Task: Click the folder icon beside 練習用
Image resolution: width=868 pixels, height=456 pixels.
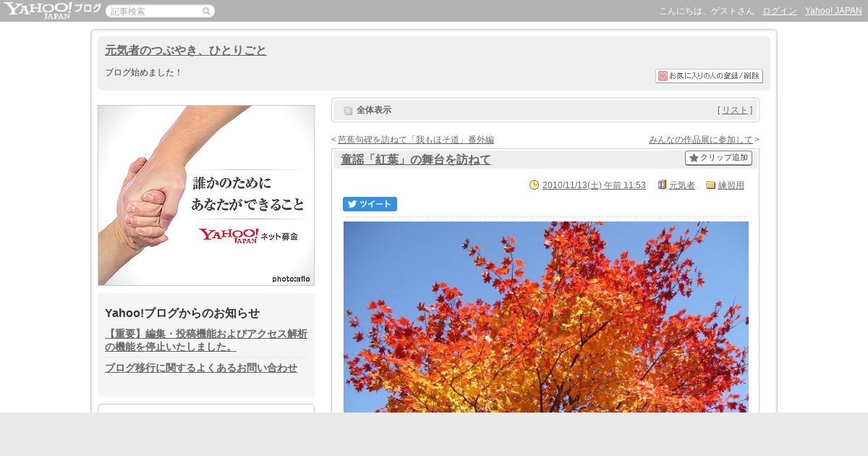Action: click(710, 185)
